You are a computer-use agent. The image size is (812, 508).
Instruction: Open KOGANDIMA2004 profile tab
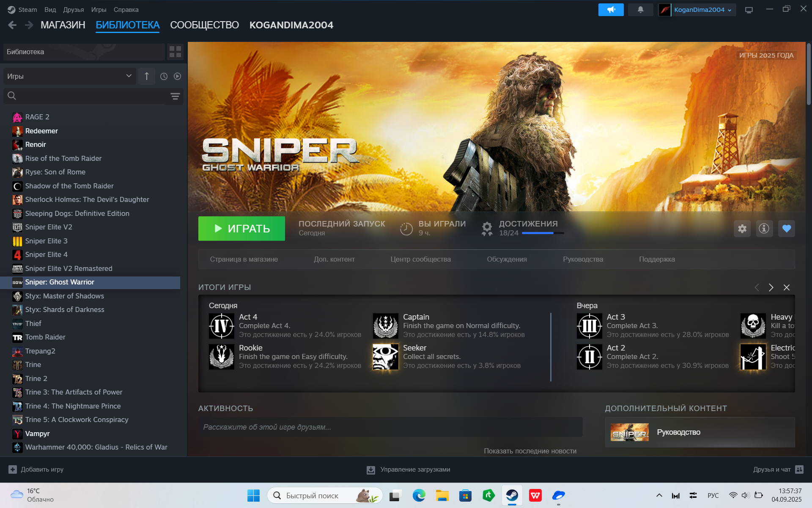point(291,25)
